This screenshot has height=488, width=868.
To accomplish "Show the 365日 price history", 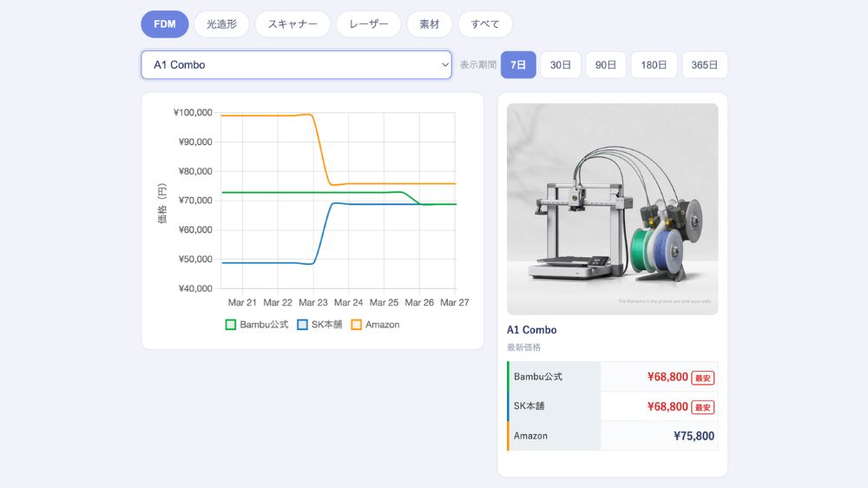I will pyautogui.click(x=705, y=65).
